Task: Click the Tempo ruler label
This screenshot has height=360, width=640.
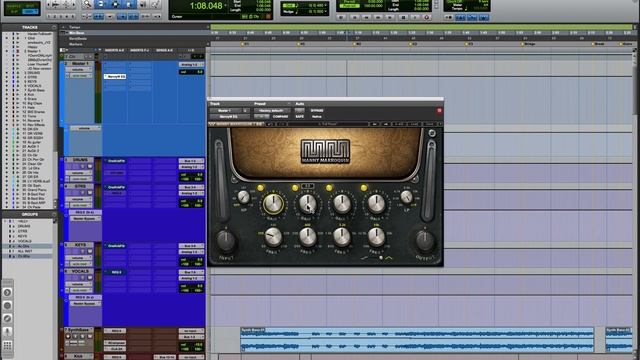Action: [x=75, y=27]
